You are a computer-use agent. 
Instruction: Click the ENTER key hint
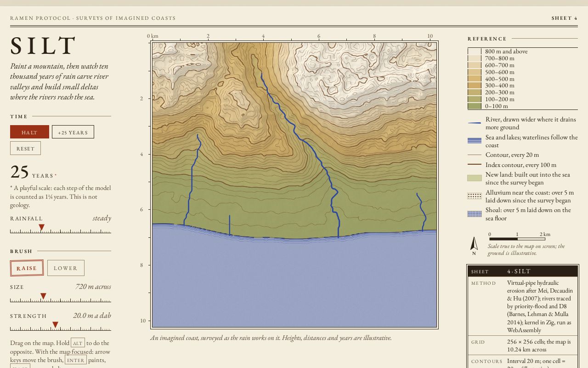(75, 360)
